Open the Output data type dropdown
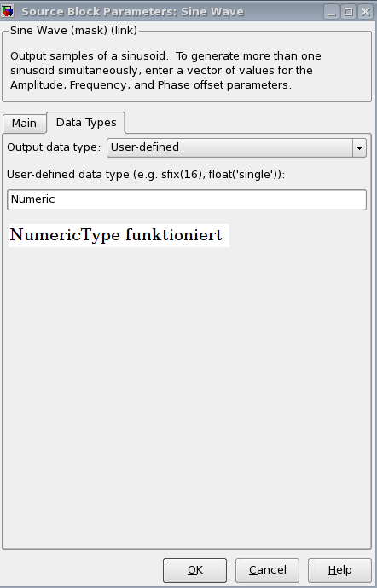The height and width of the screenshot is (588, 377). pos(236,147)
